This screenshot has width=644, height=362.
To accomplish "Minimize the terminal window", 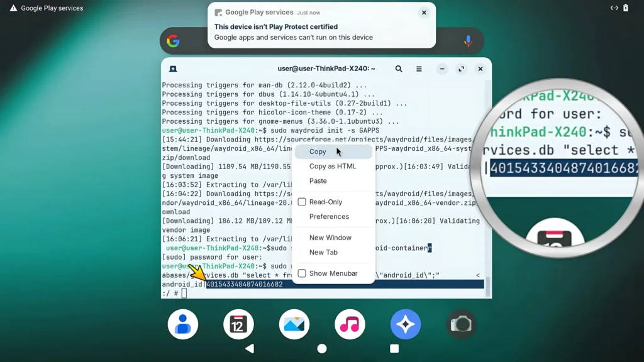I will 442,69.
